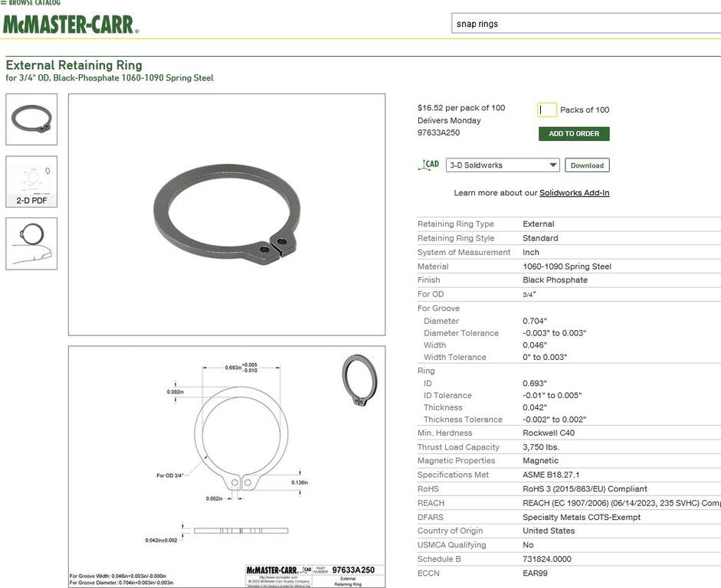721x588 pixels.
Task: Click the USMCA Qualifying label
Action: tap(451, 545)
